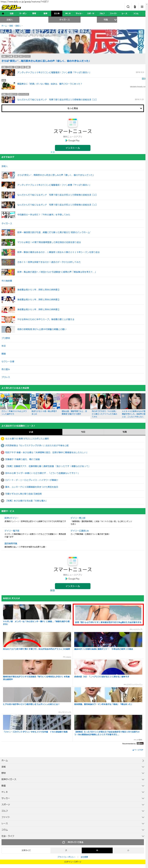Click the home icon in green navigation bar
This screenshot has height=868, width=148.
coord(3,14)
